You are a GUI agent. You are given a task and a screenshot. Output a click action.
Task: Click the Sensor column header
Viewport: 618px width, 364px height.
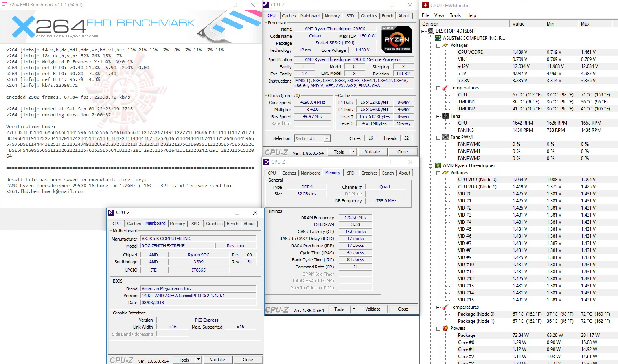[x=465, y=24]
